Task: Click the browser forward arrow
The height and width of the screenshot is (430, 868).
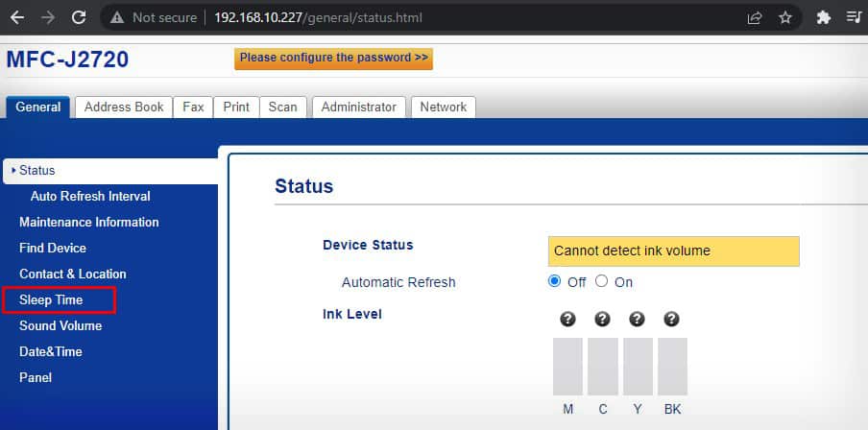Action: [x=48, y=17]
